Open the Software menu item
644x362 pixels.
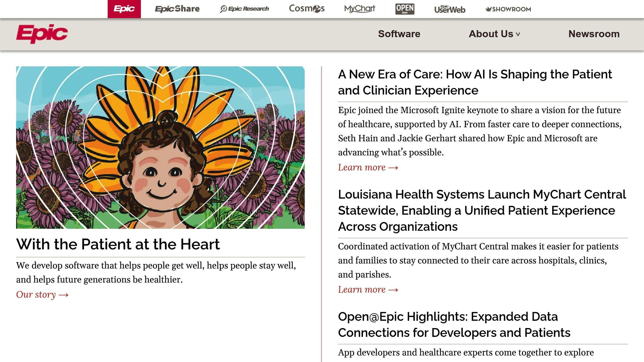399,34
